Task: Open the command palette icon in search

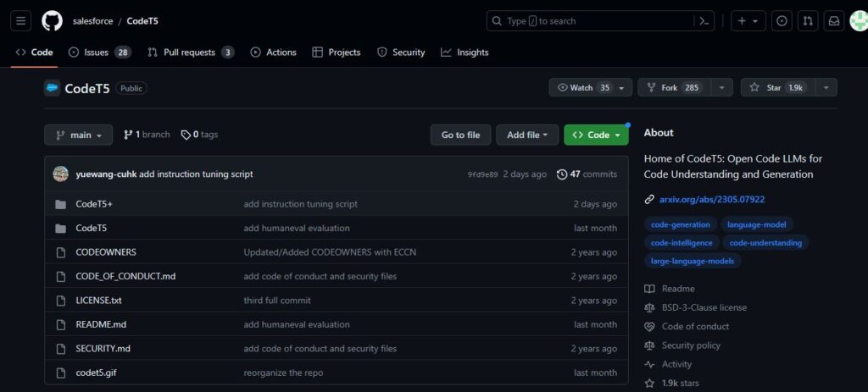Action: 704,21
